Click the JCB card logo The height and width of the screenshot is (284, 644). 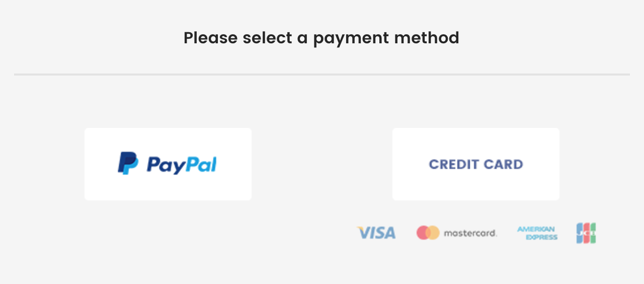point(586,233)
